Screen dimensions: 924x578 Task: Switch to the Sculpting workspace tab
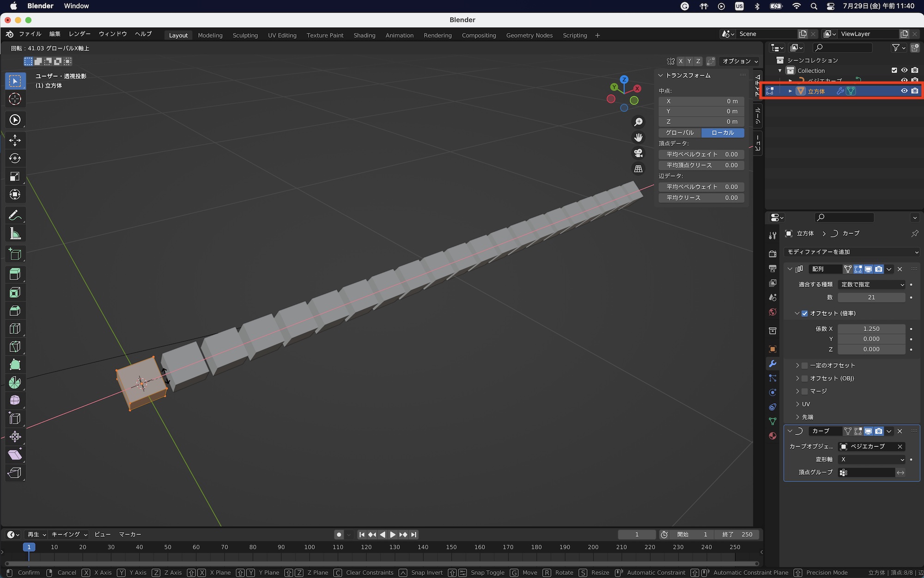point(245,35)
